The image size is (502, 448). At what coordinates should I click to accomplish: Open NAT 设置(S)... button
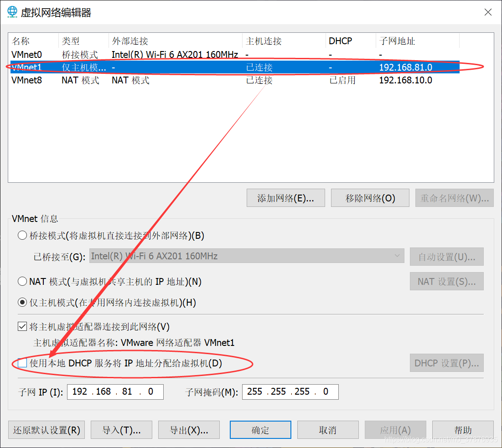pos(447,281)
